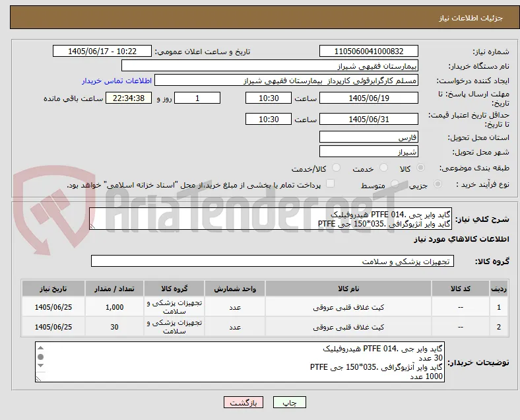Click the کد کالا column header
This screenshot has height=420, width=520.
pos(461,289)
